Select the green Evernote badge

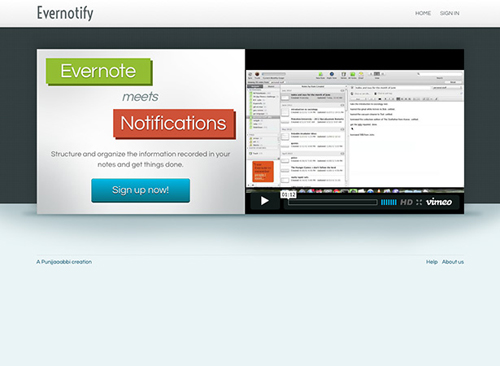coord(99,72)
